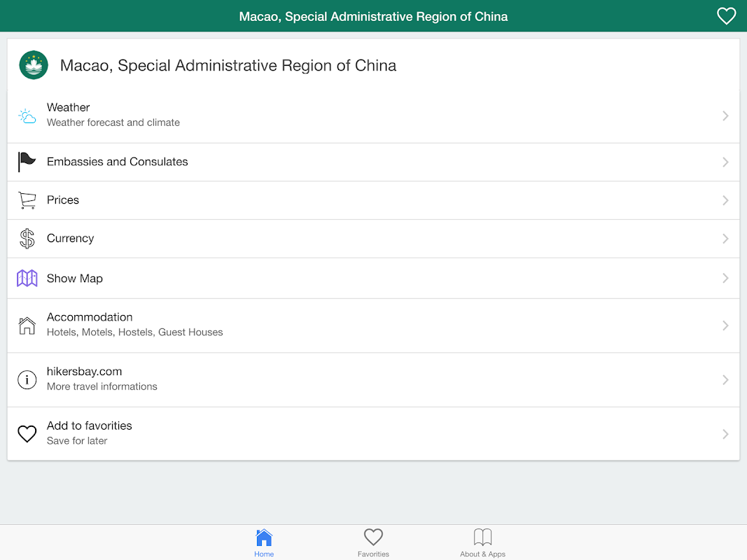This screenshot has width=747, height=560.
Task: Tap the Macao title in the green header
Action: pos(374,17)
